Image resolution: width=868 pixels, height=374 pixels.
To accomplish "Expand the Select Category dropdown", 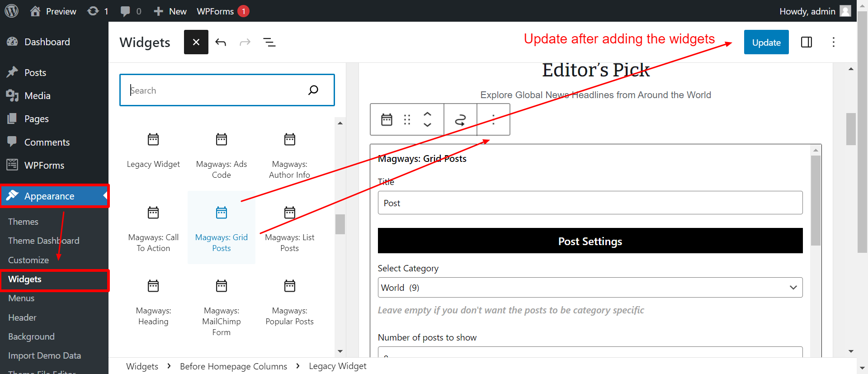I will point(590,288).
